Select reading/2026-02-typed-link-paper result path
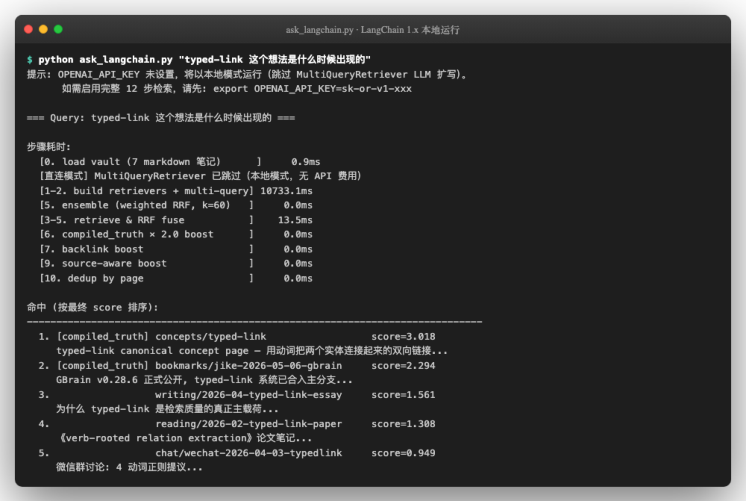Screen dimensions: 746x501 click(248, 423)
